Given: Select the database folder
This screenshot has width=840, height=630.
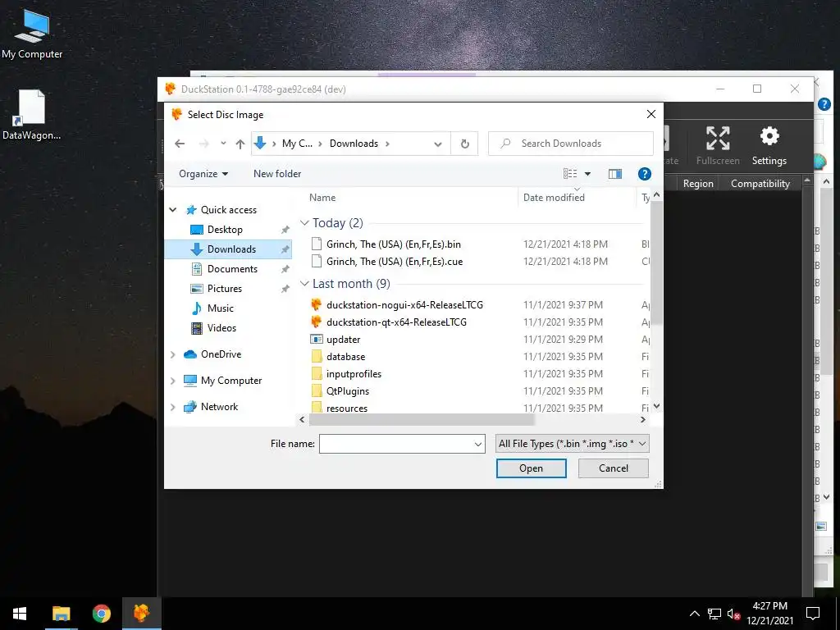Looking at the screenshot, I should click(337, 356).
